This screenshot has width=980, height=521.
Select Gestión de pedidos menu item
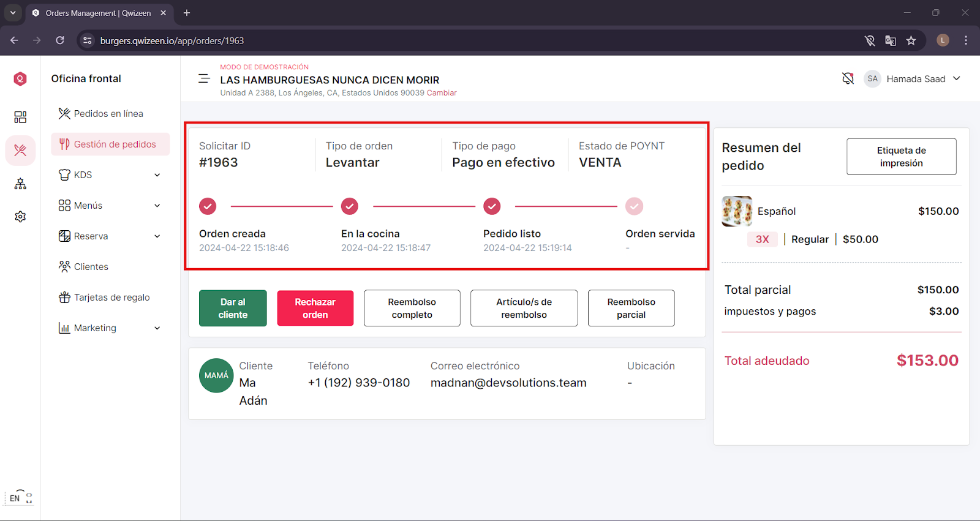110,144
